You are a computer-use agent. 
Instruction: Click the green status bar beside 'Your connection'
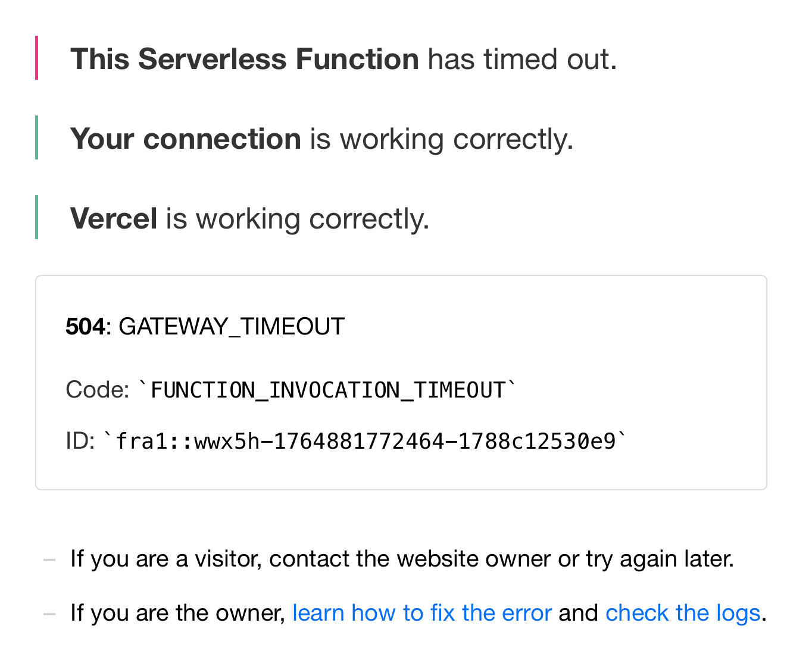tap(37, 137)
